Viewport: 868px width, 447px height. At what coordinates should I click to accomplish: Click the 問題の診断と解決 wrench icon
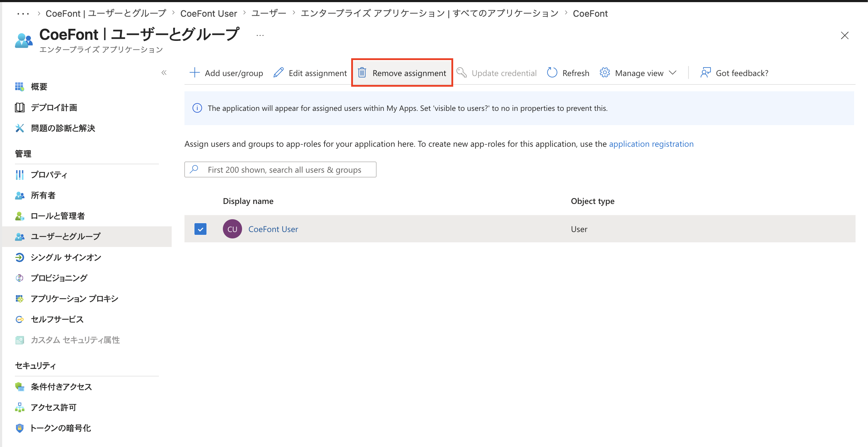[x=20, y=128]
